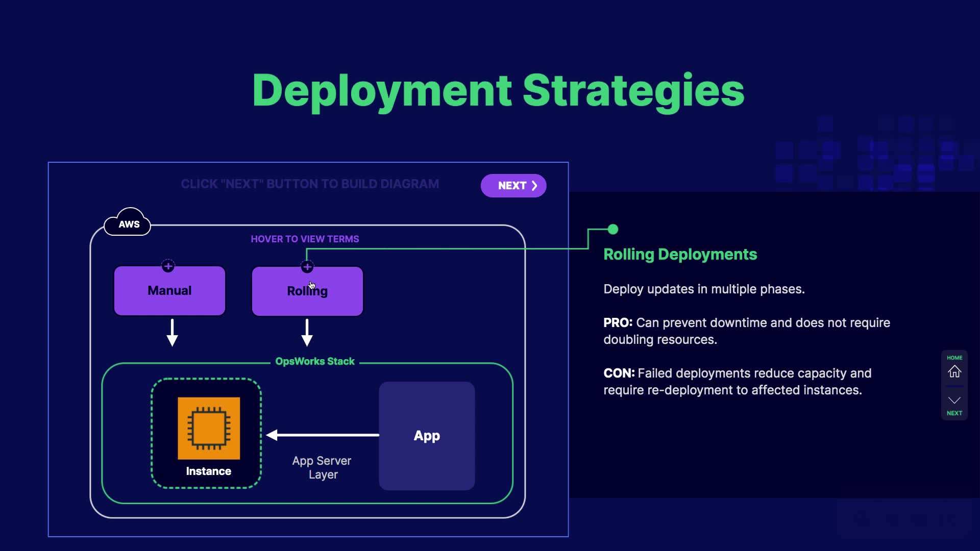Click the plus icon above Rolling
This screenshot has width=980, height=551.
coord(307,266)
